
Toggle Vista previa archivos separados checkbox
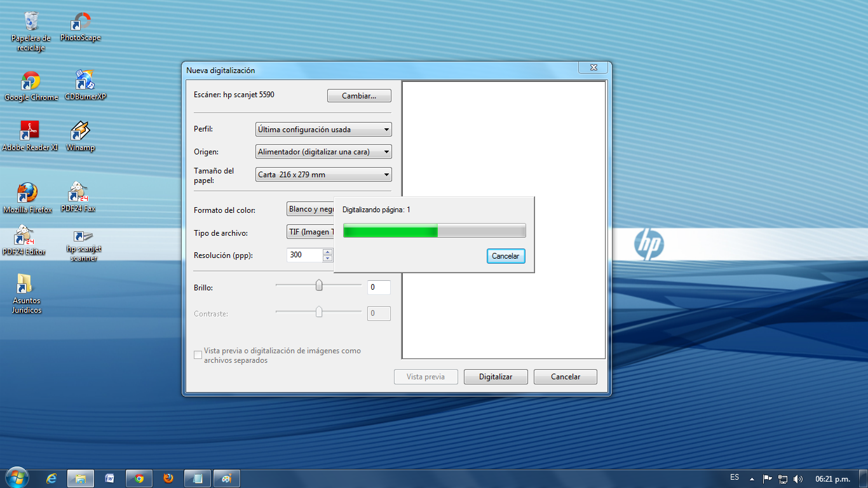pos(198,355)
